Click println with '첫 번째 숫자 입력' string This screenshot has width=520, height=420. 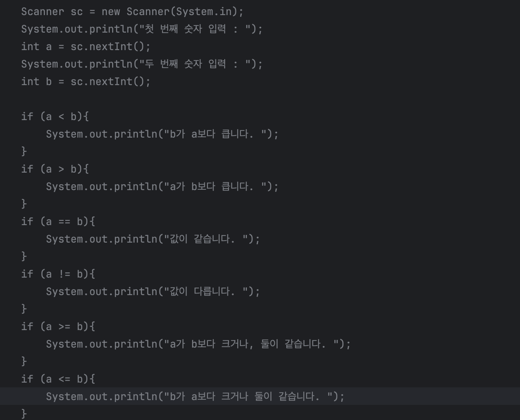coord(142,29)
